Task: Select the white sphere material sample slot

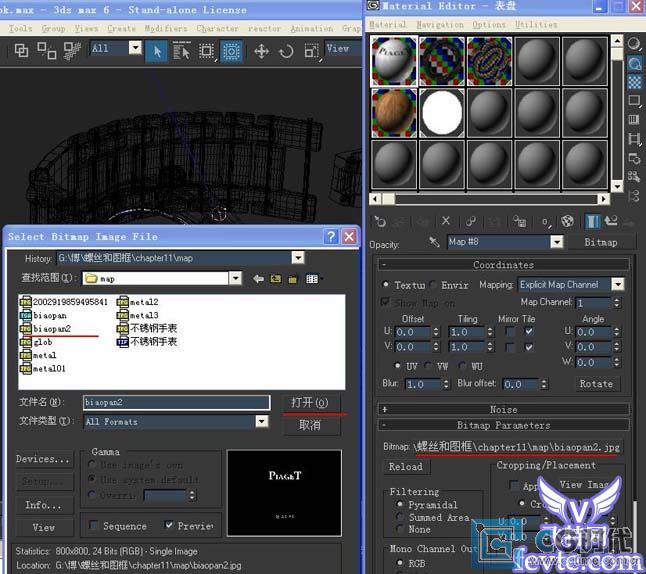Action: pos(442,113)
